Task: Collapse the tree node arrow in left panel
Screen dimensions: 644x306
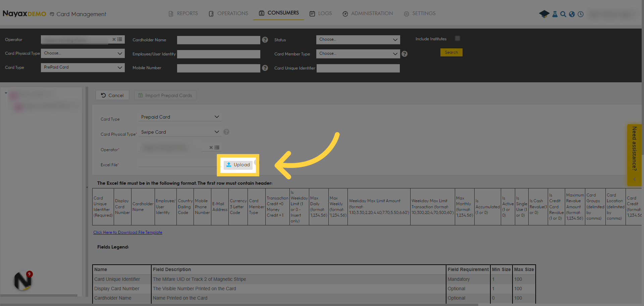Action: [6, 93]
